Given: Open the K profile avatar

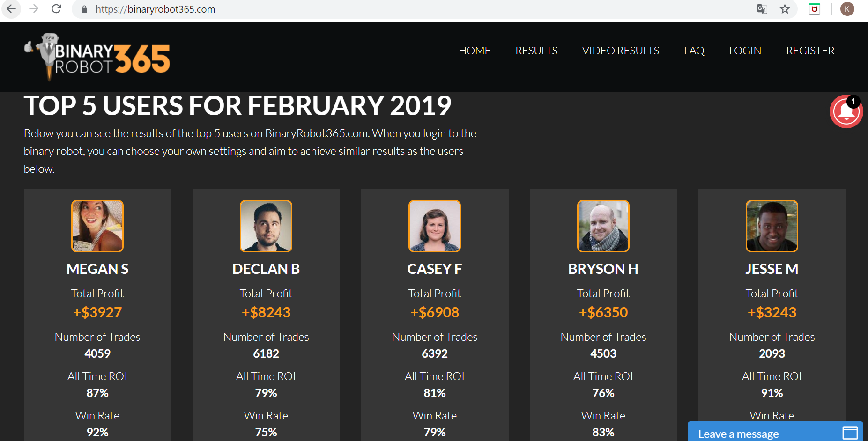Looking at the screenshot, I should tap(847, 9).
